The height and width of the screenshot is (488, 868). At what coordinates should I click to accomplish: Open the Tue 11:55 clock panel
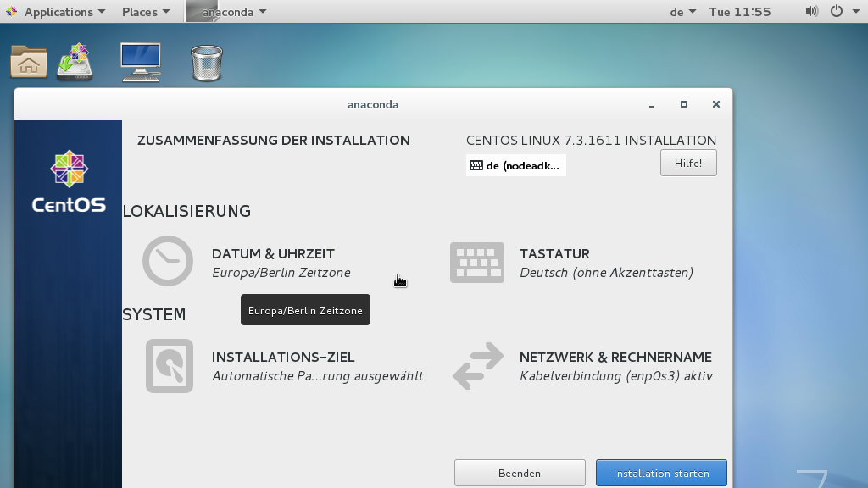click(739, 12)
